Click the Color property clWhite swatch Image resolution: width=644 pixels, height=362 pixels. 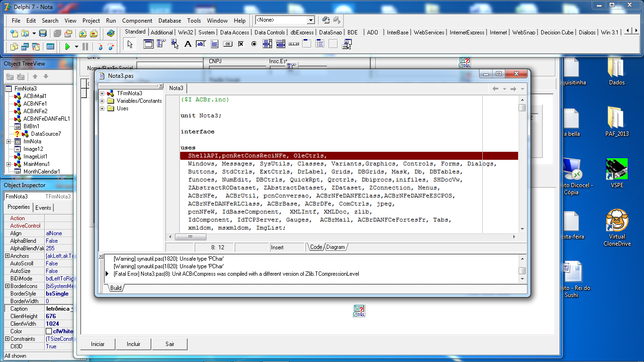coord(49,331)
